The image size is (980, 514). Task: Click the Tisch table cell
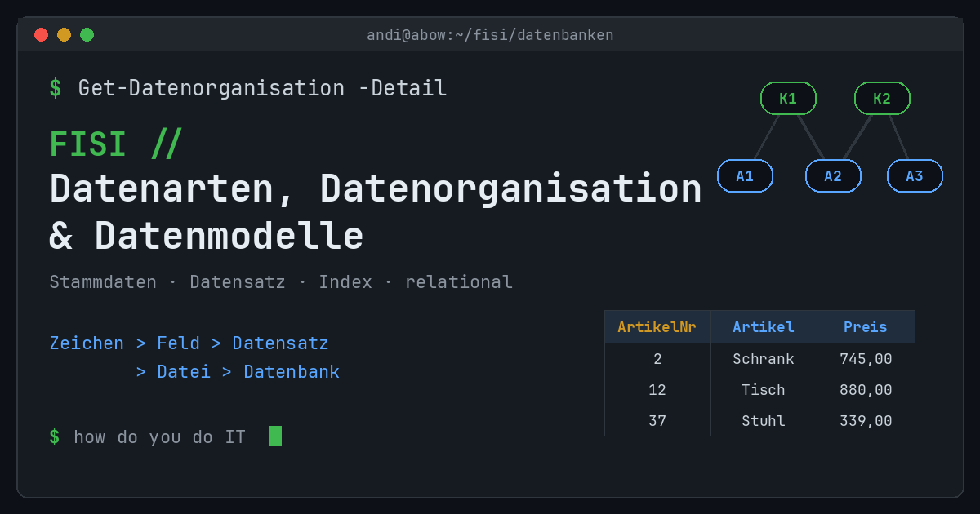pos(764,390)
